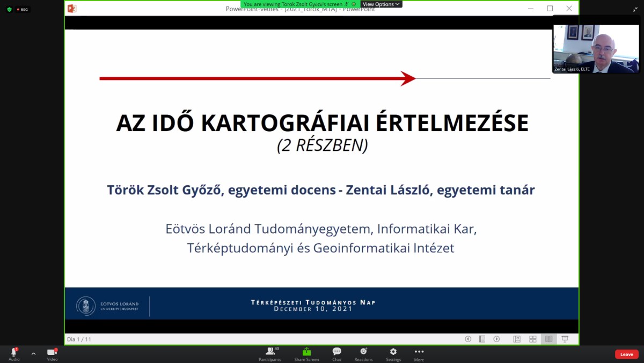The image size is (644, 363).
Task: Enter full screen with the expand icon
Action: (635, 9)
